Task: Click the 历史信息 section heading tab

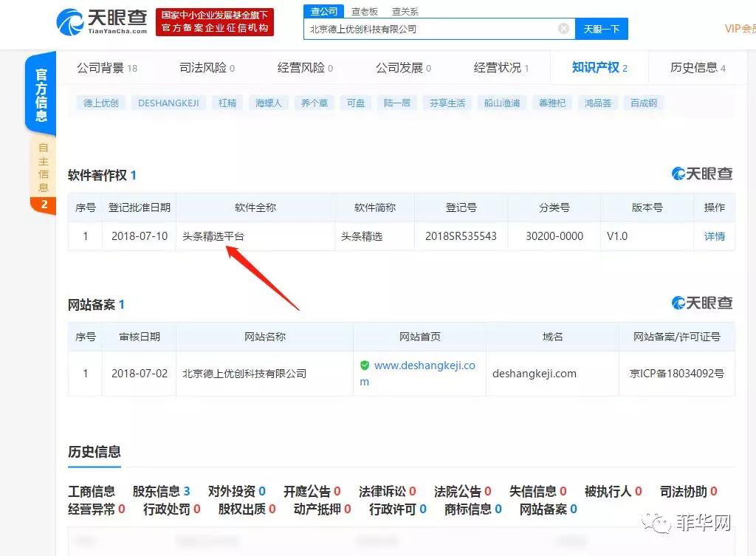Action: point(94,453)
